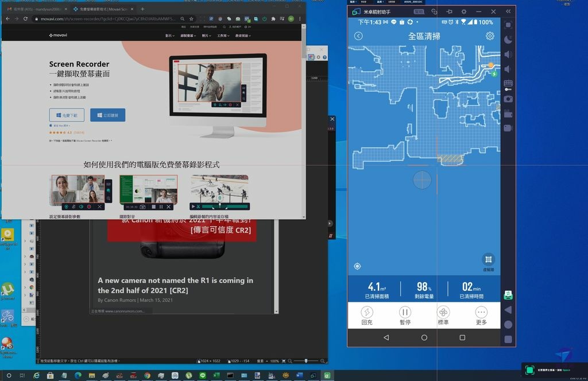The width and height of the screenshot is (588, 381).
Task: Click the blue buy now button
Action: pyautogui.click(x=107, y=115)
